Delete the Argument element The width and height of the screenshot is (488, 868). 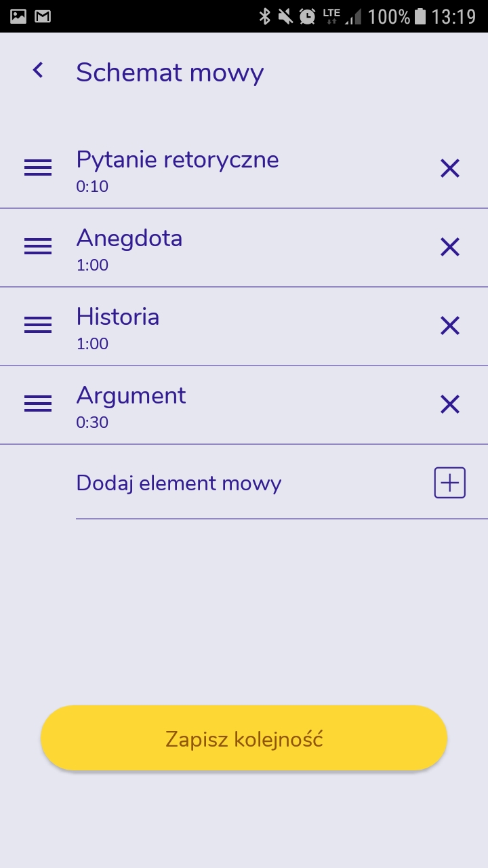pos(450,404)
